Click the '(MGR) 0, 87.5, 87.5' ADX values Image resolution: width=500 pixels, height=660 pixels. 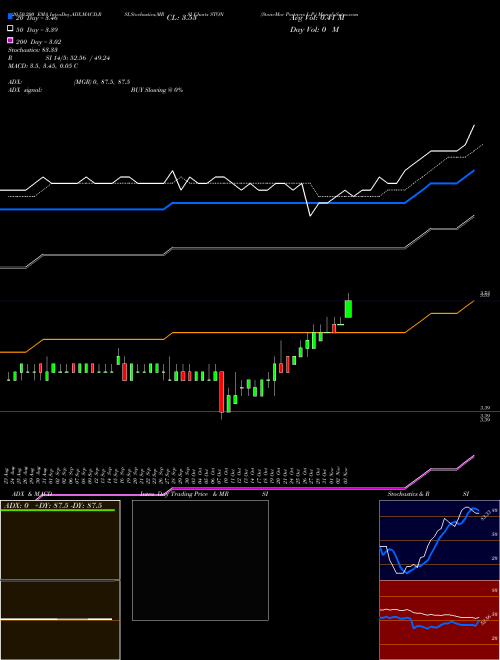pos(102,82)
